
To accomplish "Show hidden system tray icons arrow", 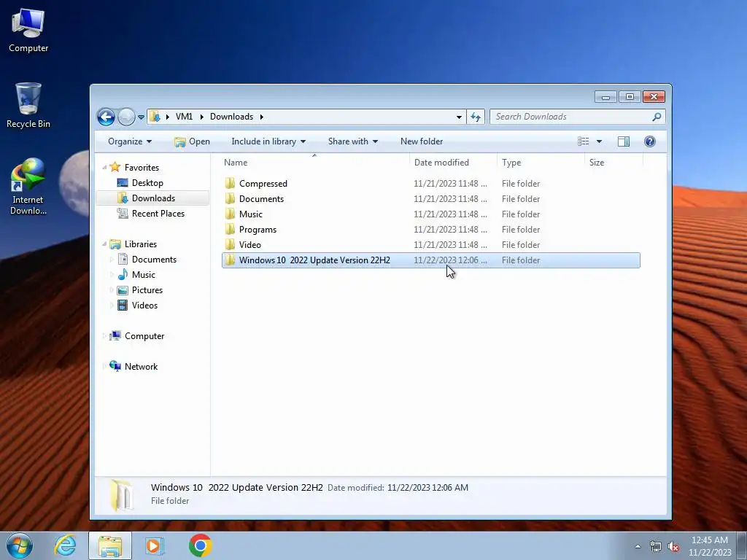I will (x=638, y=546).
